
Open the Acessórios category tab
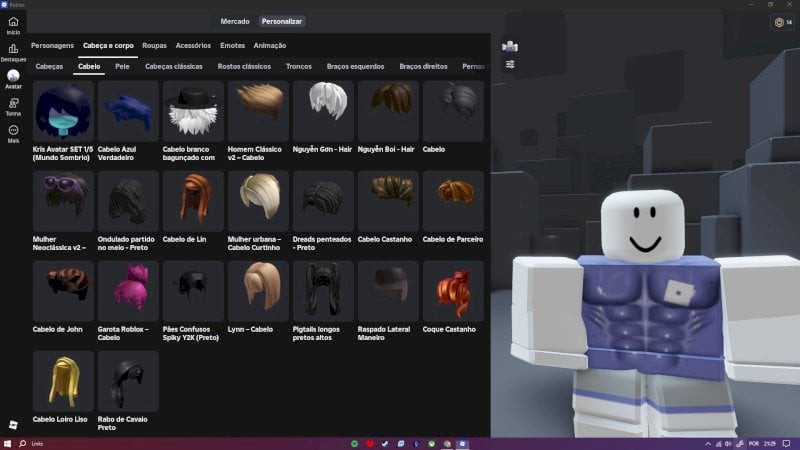[x=193, y=45]
